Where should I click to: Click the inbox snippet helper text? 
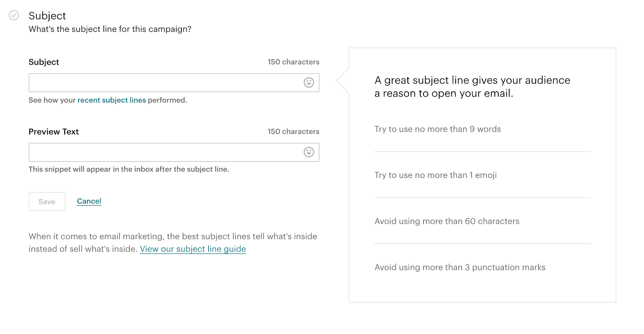[x=129, y=169]
